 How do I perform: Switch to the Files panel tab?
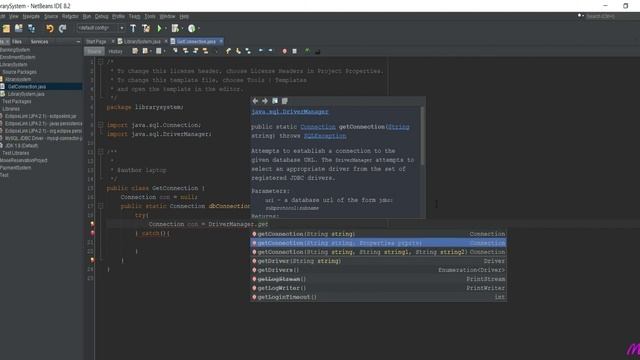click(17, 42)
